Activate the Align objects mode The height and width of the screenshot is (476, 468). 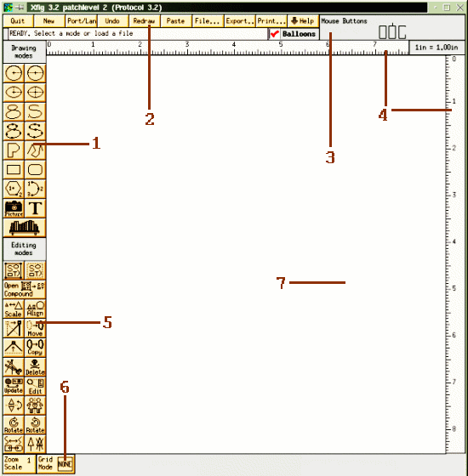tap(35, 309)
